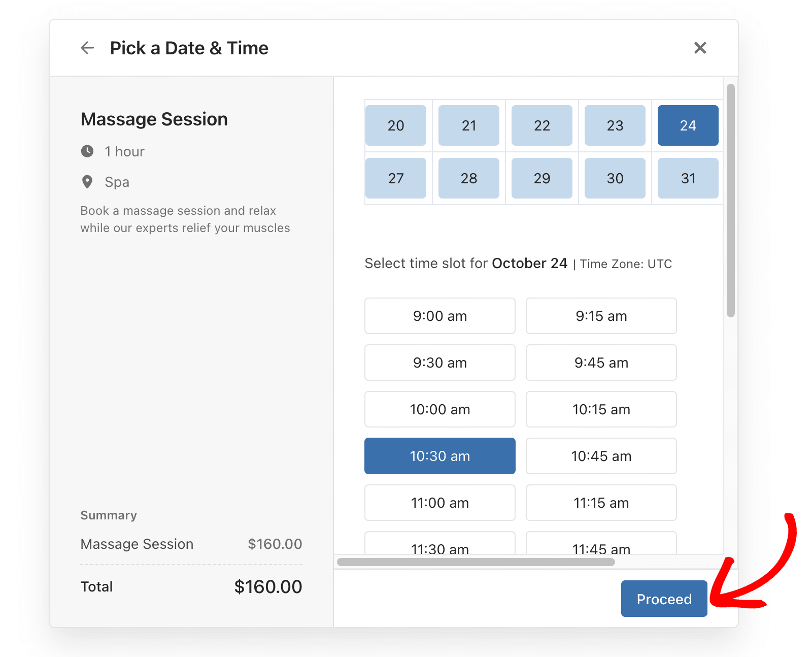The height and width of the screenshot is (657, 812).
Task: Choose date 31 in the calendar
Action: (688, 178)
